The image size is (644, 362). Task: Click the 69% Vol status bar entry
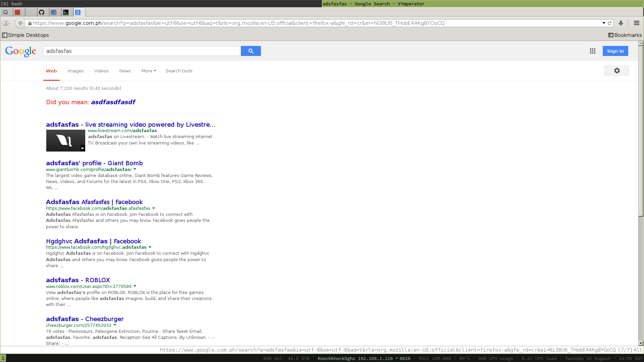273,358
